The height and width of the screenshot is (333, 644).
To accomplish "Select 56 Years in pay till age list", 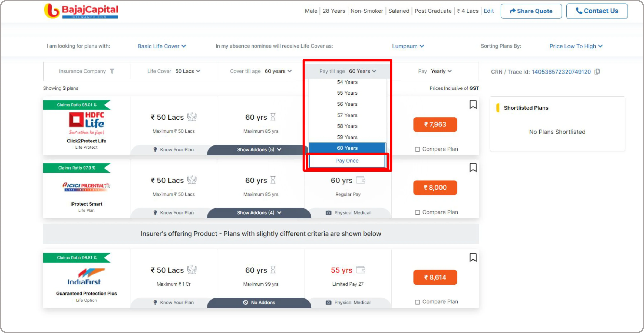I will [x=347, y=104].
